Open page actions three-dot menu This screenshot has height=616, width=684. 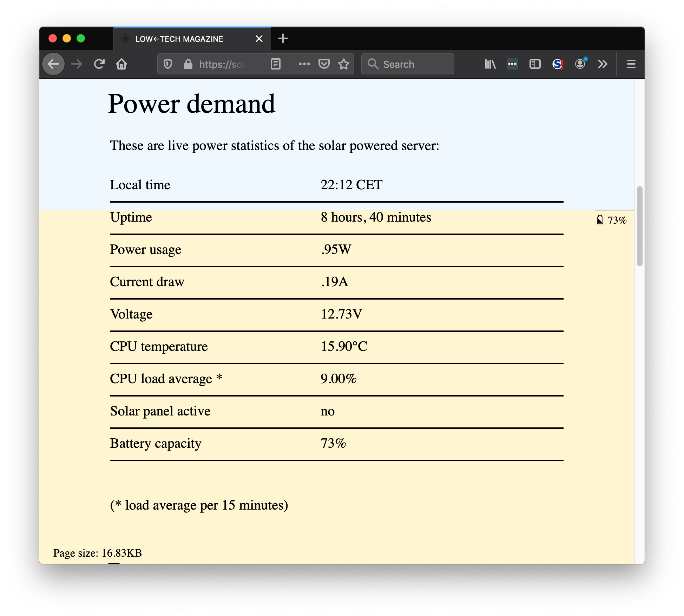tap(304, 64)
